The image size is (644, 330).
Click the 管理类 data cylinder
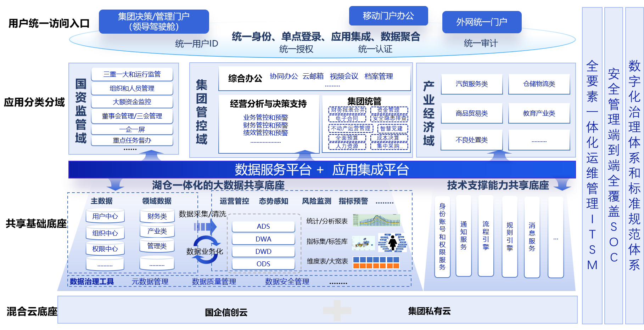pyautogui.click(x=157, y=246)
